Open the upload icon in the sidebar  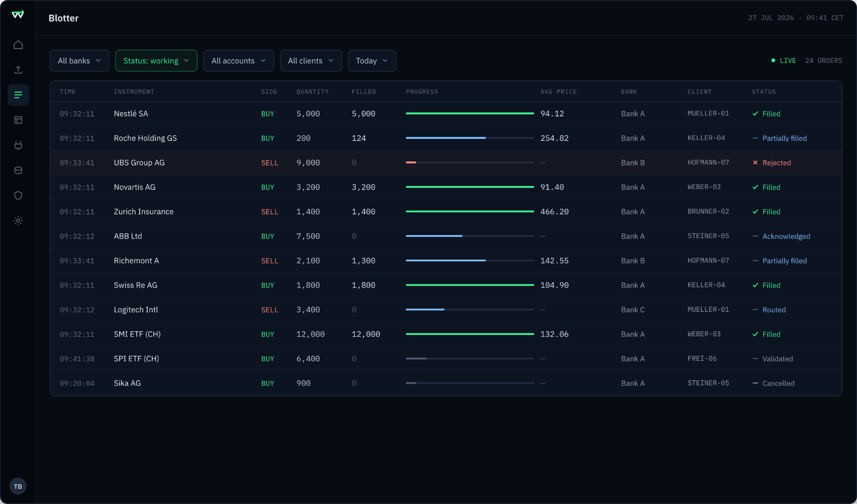[18, 70]
